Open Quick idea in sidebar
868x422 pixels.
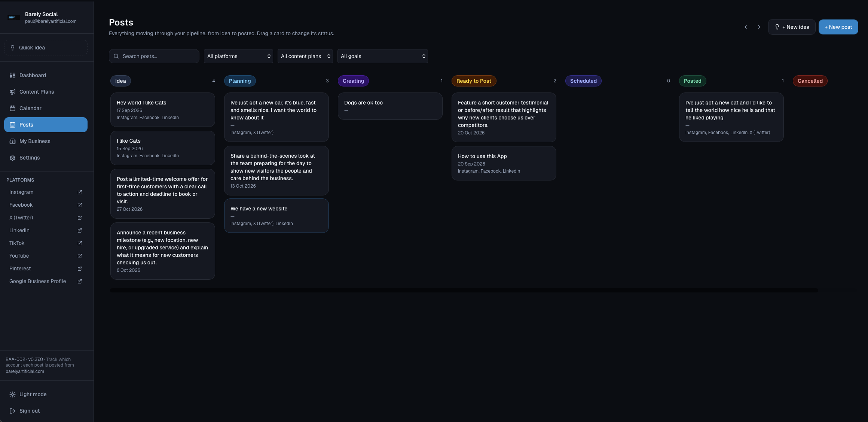[46, 48]
